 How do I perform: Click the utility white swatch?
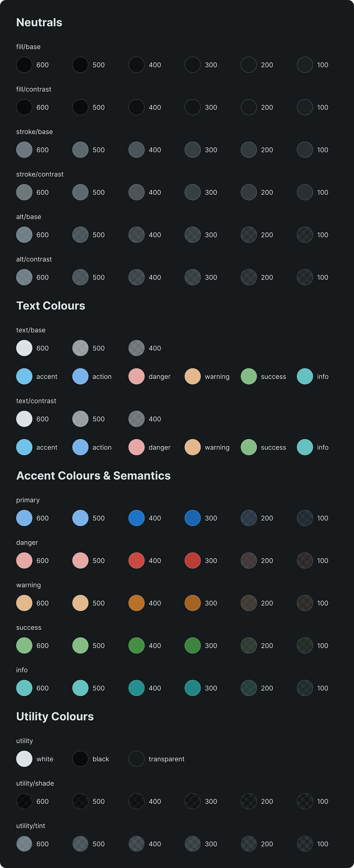pos(24,759)
